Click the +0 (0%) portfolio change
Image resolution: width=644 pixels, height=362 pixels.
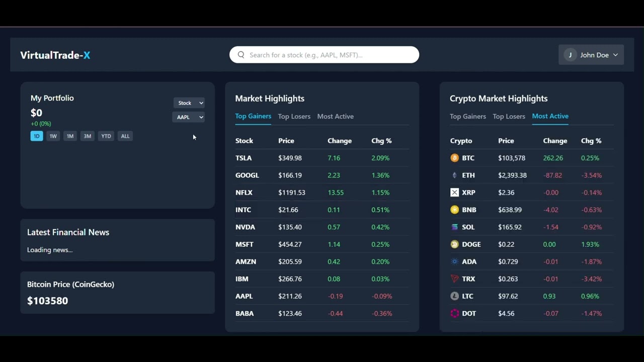point(41,124)
